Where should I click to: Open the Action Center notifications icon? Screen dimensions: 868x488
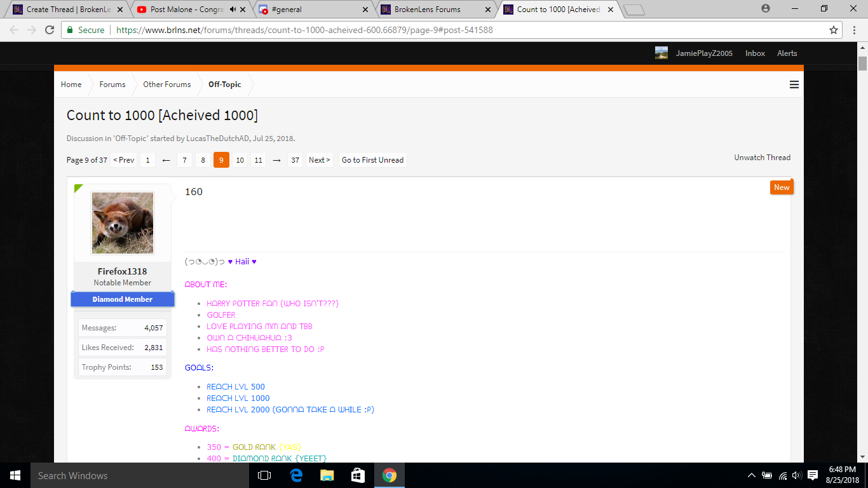[x=813, y=475]
